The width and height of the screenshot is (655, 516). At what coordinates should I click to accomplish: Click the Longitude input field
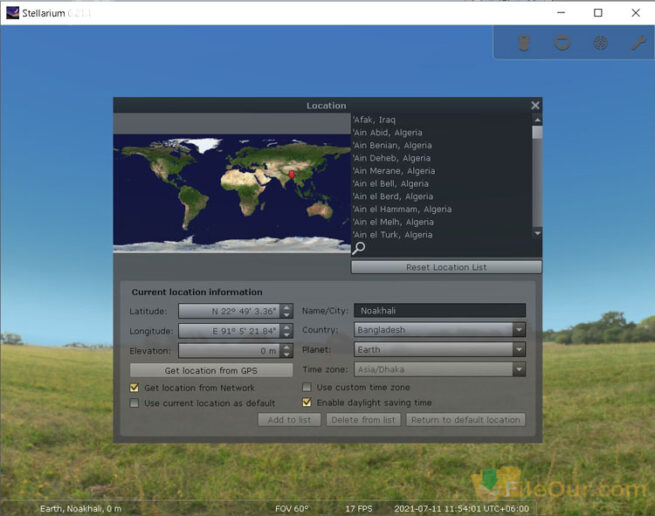pyautogui.click(x=229, y=331)
